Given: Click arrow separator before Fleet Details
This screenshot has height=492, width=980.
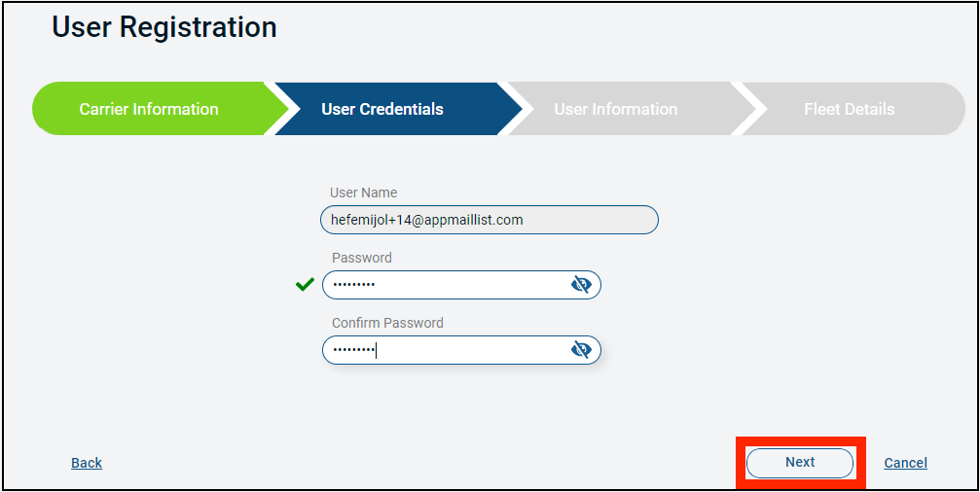Looking at the screenshot, I should point(744,109).
